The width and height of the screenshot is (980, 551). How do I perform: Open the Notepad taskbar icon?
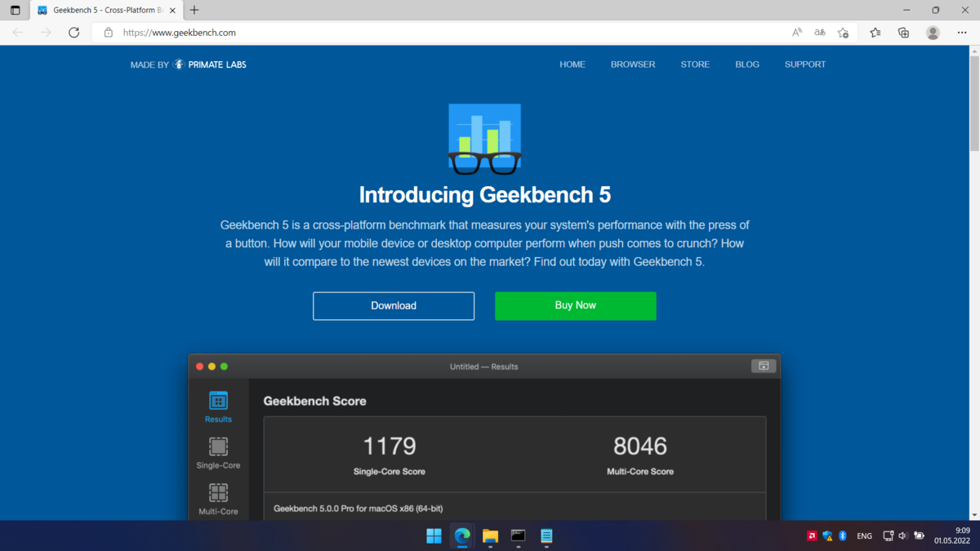click(x=546, y=536)
